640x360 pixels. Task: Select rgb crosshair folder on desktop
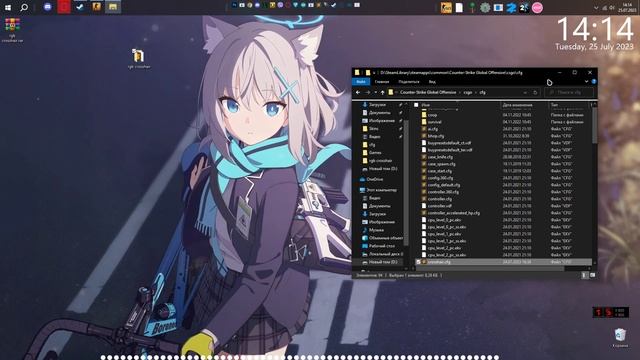(138, 58)
